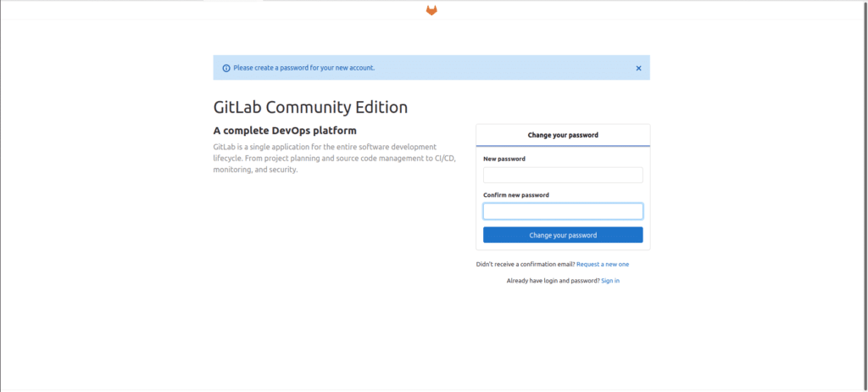The width and height of the screenshot is (868, 392).
Task: Click the A complete DevOps platform subheading
Action: 285,131
